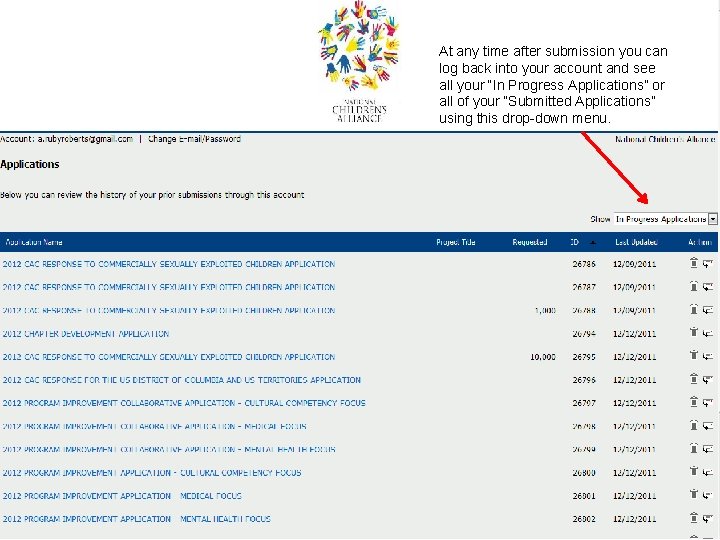The image size is (720, 540).
Task: Delete application ID 26787 via trash icon
Action: [693, 286]
